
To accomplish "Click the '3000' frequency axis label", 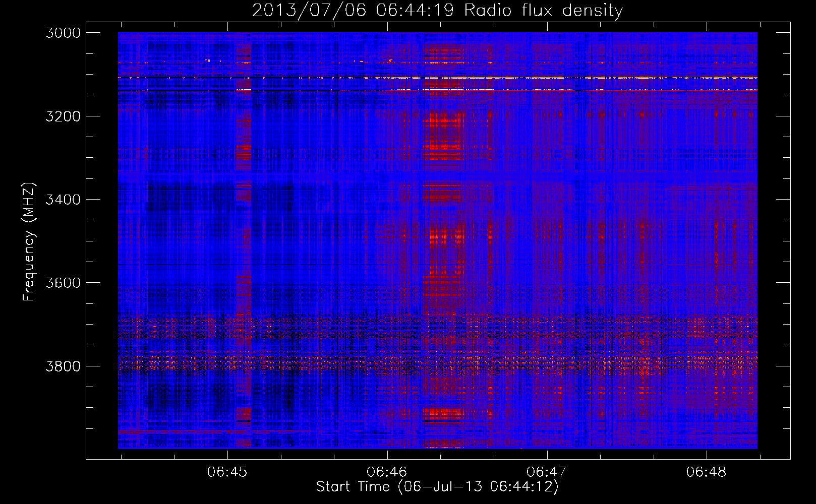I will 63,33.
